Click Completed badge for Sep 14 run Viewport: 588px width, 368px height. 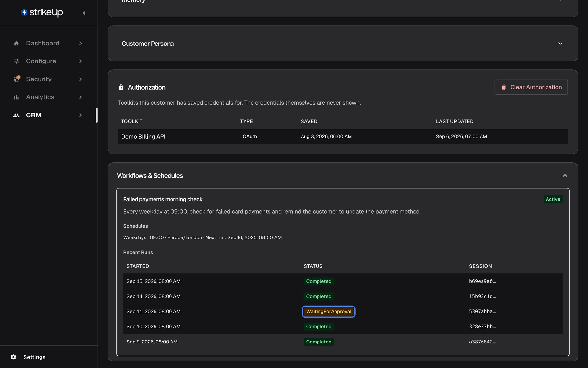tap(318, 296)
